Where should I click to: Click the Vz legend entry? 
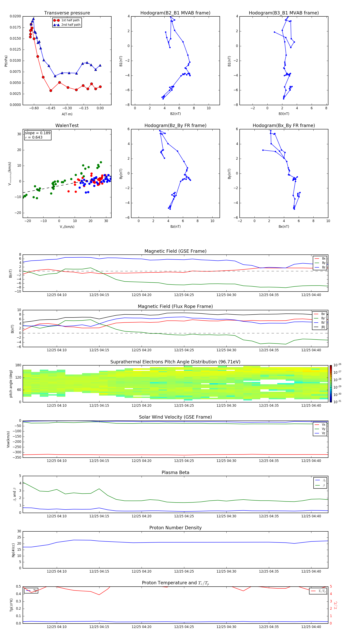[320, 433]
